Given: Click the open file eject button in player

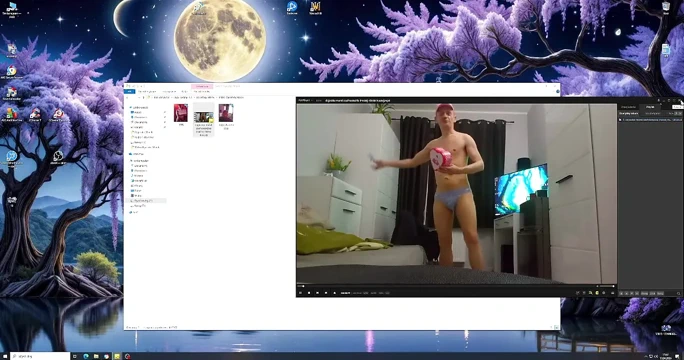Looking at the screenshot, I should (335, 293).
